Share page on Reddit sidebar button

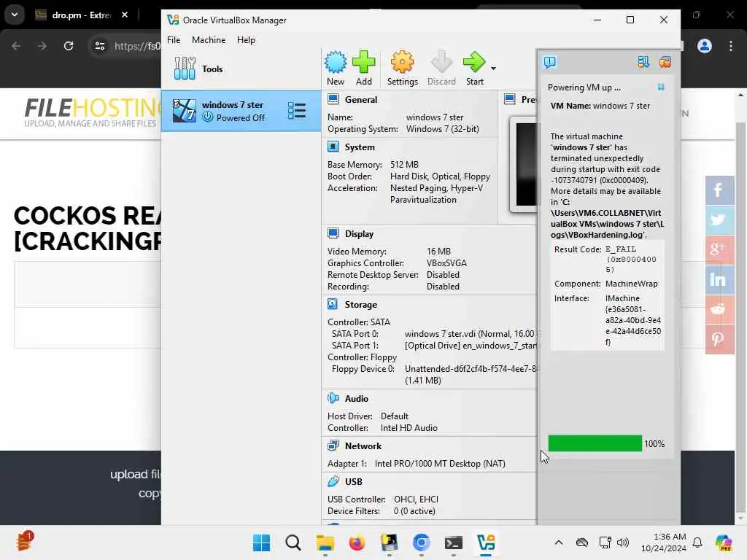click(x=719, y=309)
